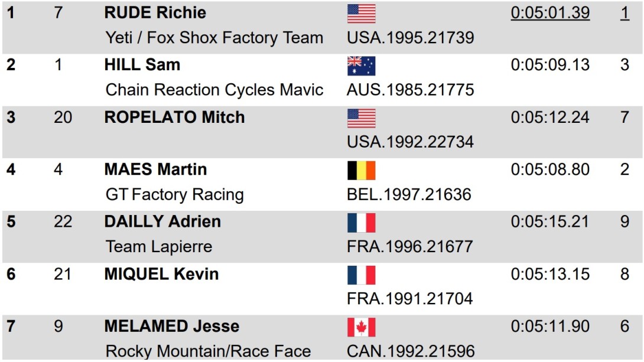This screenshot has width=644, height=362.
Task: Click the Team Lapierre text
Action: coord(159,247)
